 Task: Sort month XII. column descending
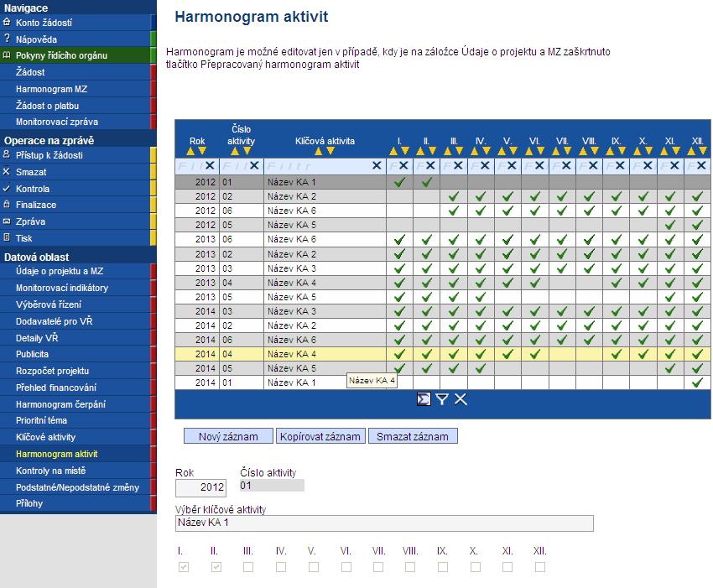click(x=703, y=151)
